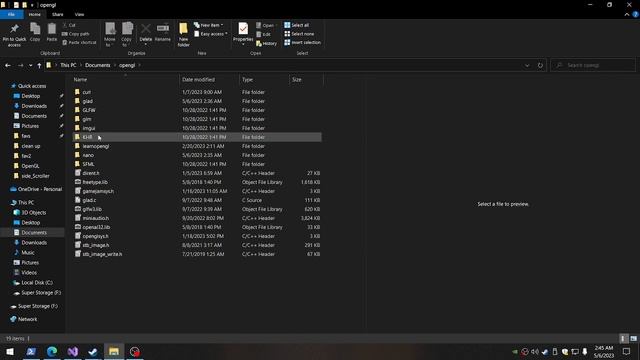Screen dimensions: 640x360
Task: Click the Search opengl field
Action: coord(593,65)
